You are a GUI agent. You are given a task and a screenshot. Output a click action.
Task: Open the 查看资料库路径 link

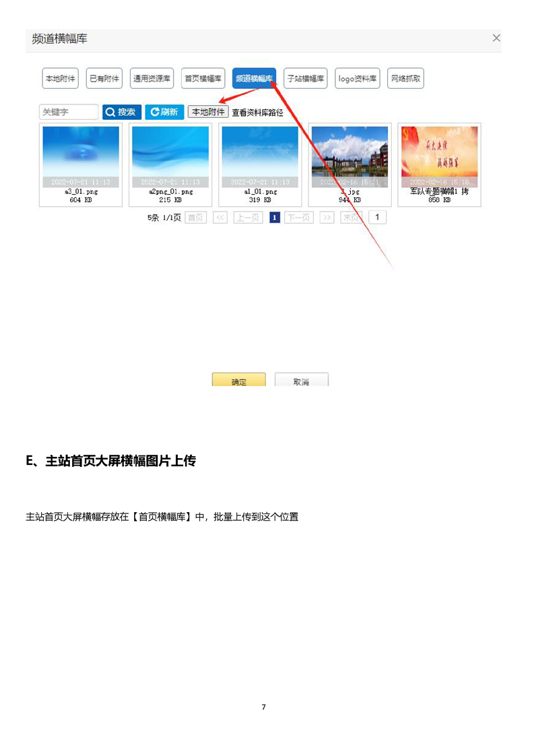[x=258, y=113]
